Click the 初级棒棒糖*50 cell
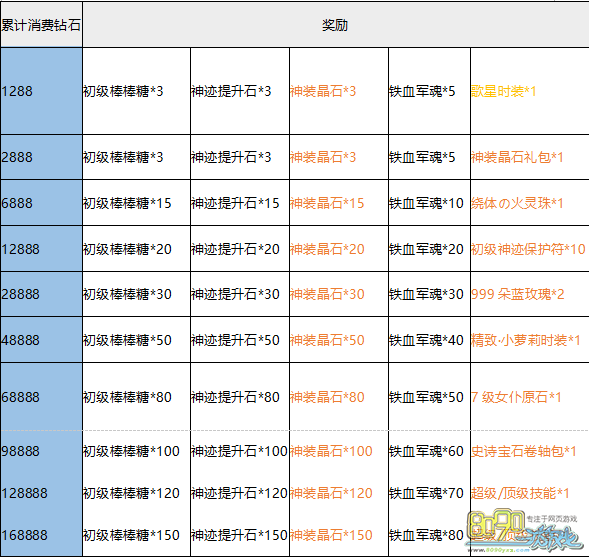The image size is (589, 558). (x=136, y=340)
